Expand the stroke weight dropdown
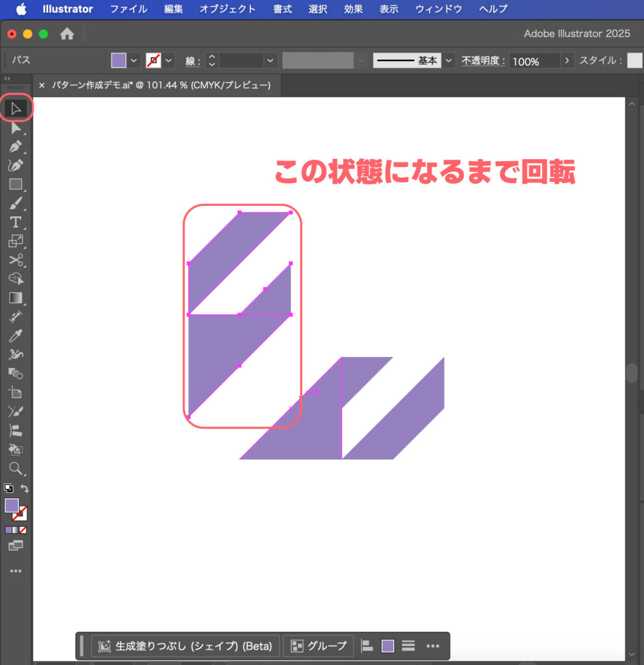Screen dimensions: 644x665 271,60
